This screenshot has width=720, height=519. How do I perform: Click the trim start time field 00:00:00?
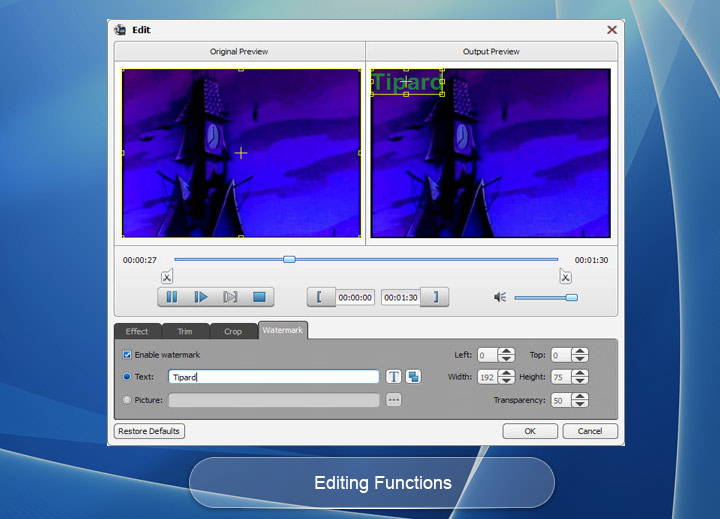pos(355,298)
